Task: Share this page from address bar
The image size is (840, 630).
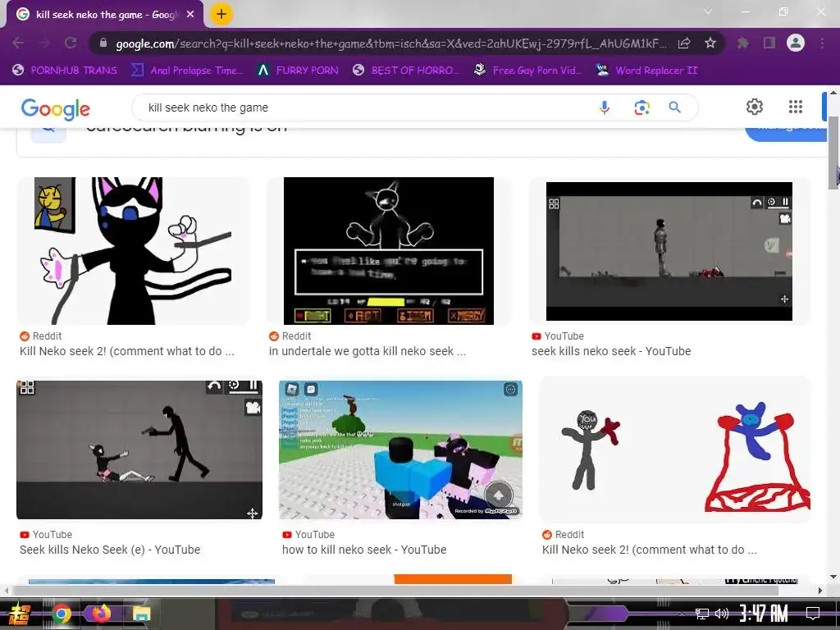Action: [x=684, y=43]
